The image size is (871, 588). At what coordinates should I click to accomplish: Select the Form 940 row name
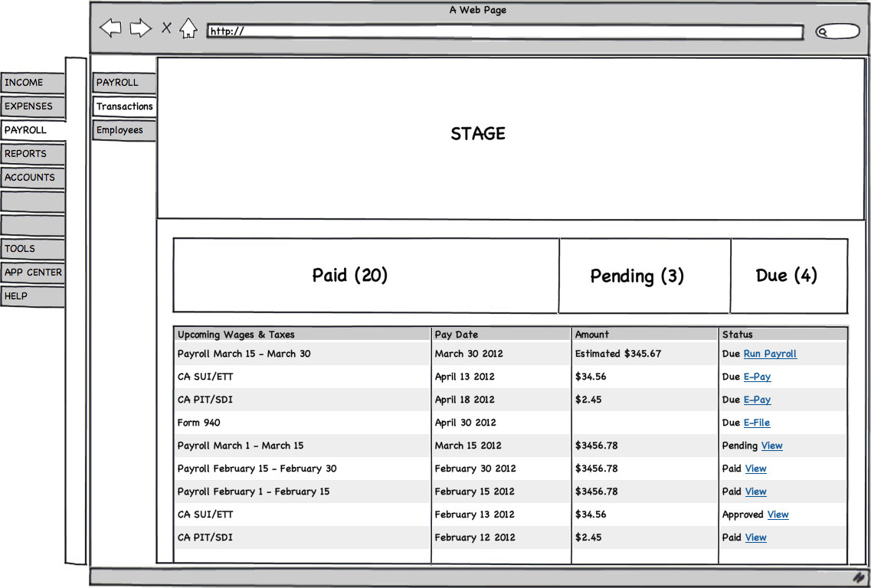(199, 423)
